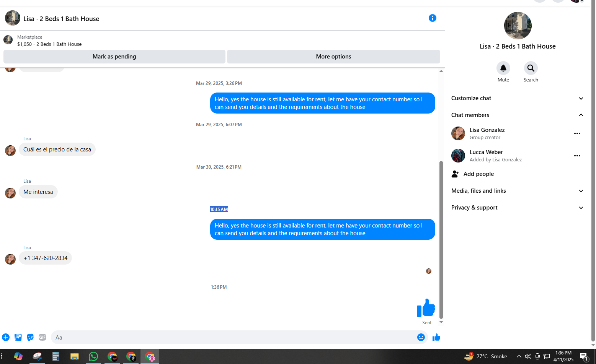The width and height of the screenshot is (596, 364).
Task: Open the Snipping Tool from the taskbar
Action: (37, 356)
